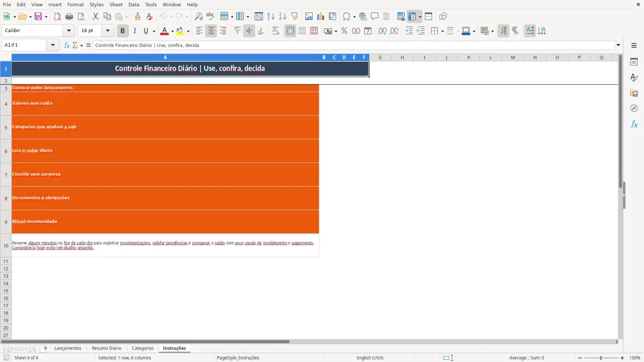Open the sidebar Styles deck

tap(634, 77)
